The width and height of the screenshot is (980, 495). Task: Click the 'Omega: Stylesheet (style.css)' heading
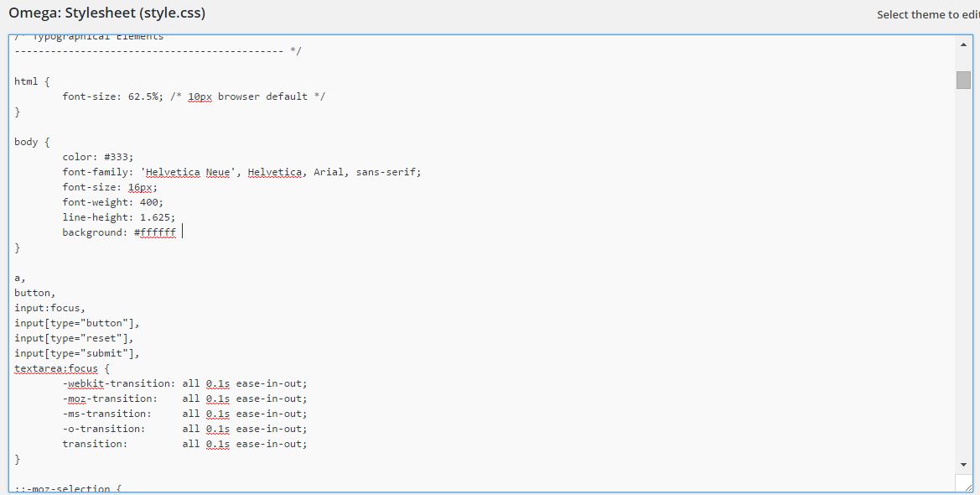click(x=106, y=13)
